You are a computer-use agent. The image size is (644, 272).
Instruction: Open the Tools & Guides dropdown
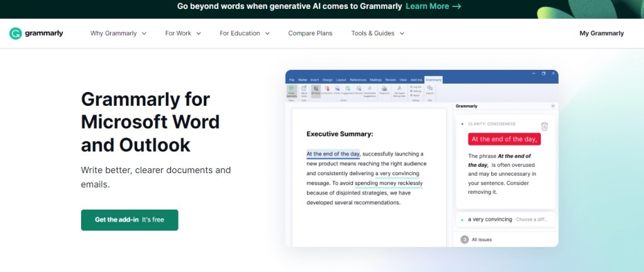click(377, 33)
